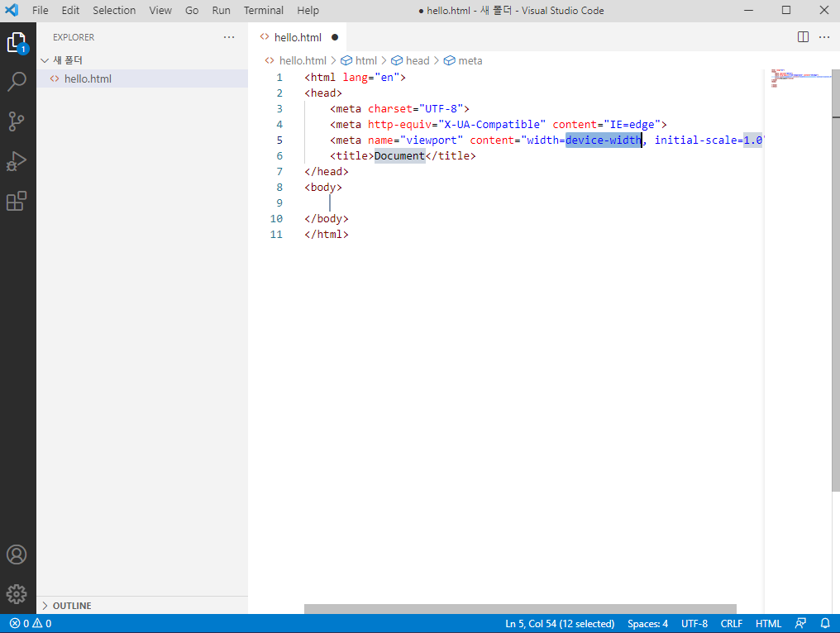Screen dimensions: 840x633
Task: Open errors and warnings status indicator
Action: (31, 623)
